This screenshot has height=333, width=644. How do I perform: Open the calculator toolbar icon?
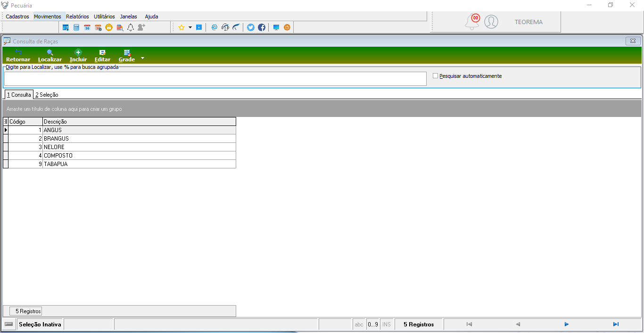pyautogui.click(x=76, y=27)
